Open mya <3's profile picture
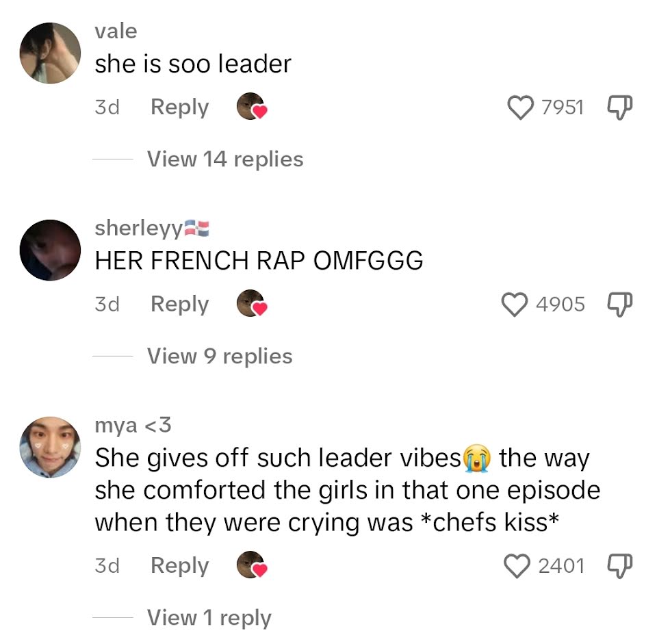Screen dimensions: 657x644 [50, 447]
